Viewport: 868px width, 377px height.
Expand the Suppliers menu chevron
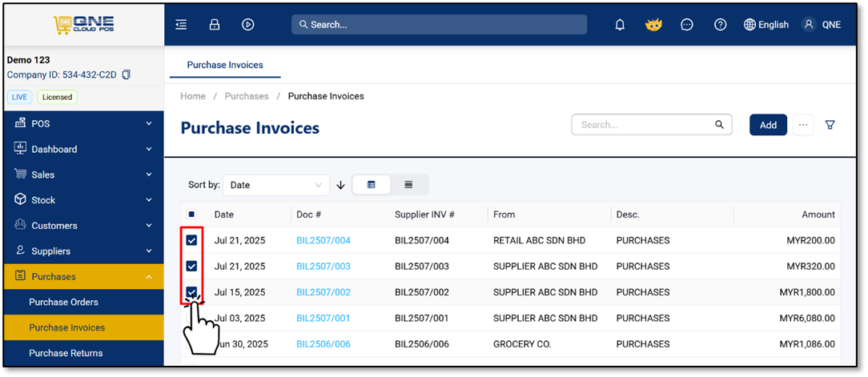148,251
